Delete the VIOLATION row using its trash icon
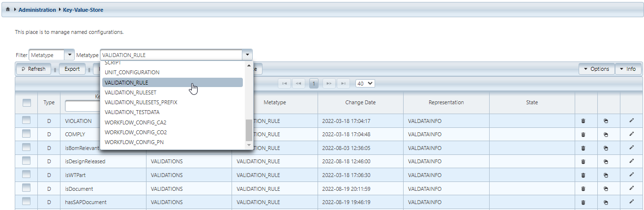 (583, 120)
